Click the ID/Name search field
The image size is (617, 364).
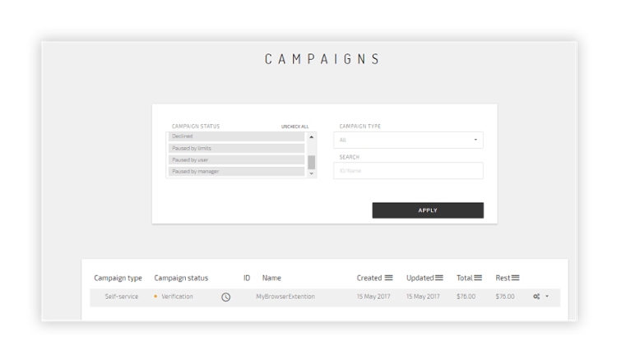point(411,171)
